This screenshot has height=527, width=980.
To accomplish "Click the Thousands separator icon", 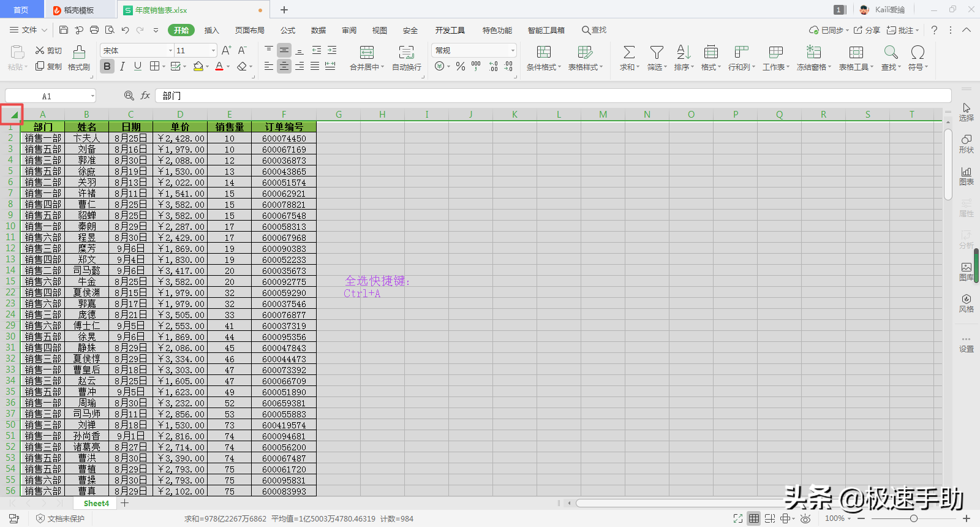I will [x=476, y=66].
